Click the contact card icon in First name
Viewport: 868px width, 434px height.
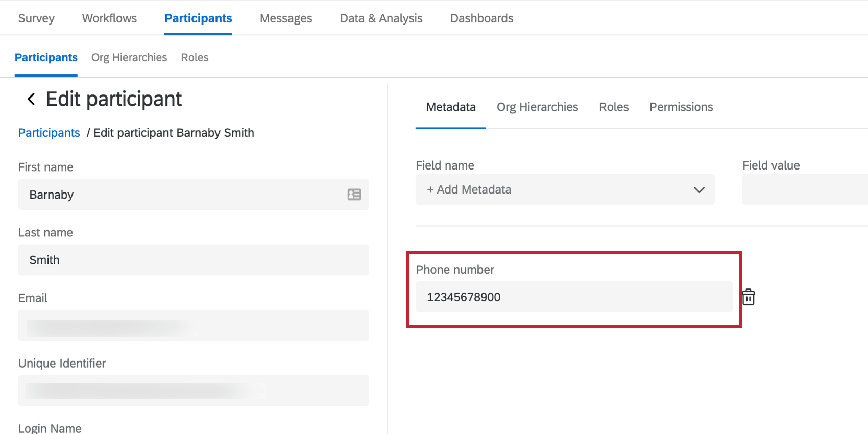(x=354, y=195)
